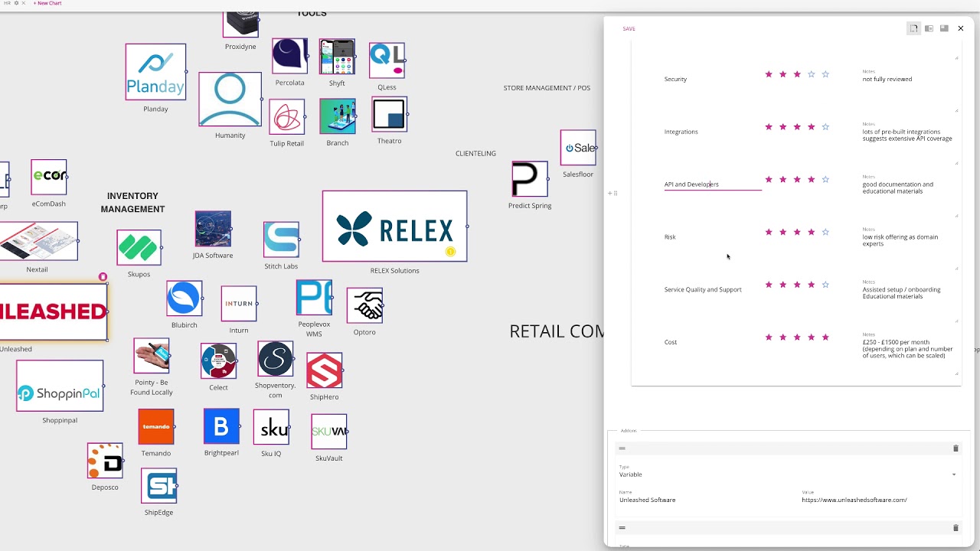The width and height of the screenshot is (980, 551).
Task: Set Cost rating to two stars
Action: pyautogui.click(x=782, y=337)
